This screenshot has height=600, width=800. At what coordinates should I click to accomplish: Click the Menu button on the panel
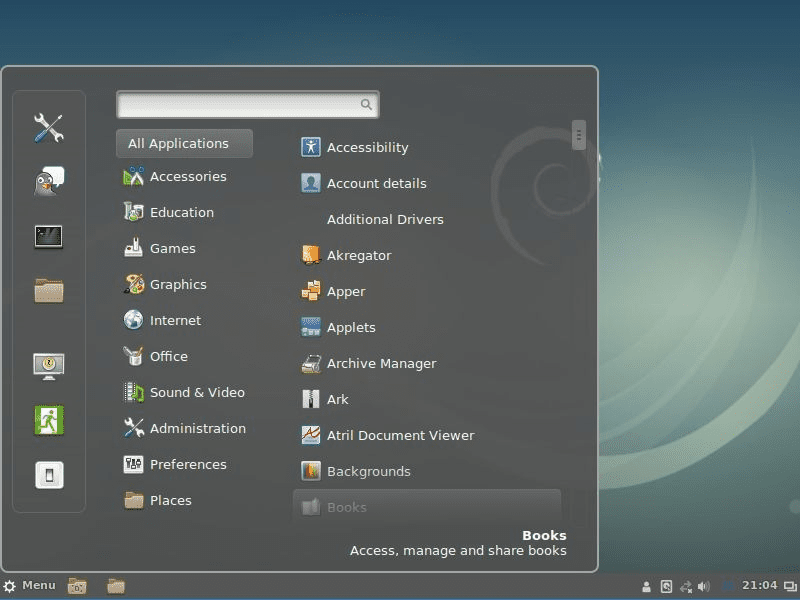click(30, 586)
